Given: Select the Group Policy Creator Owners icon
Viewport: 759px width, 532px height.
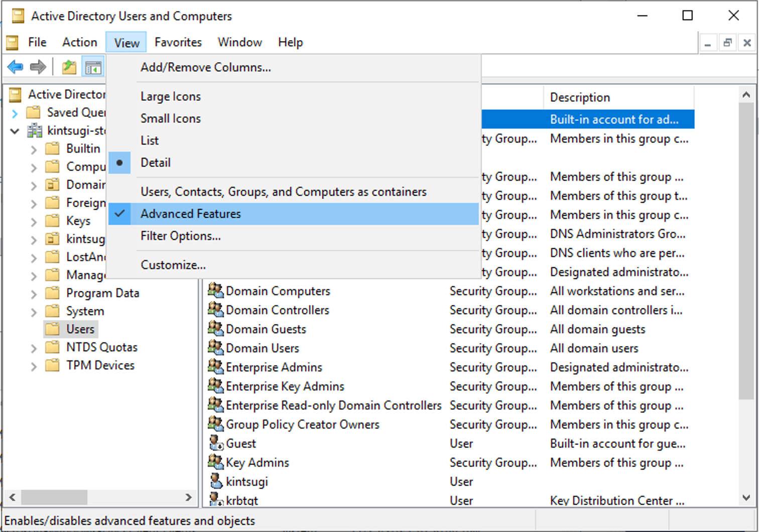Looking at the screenshot, I should click(x=216, y=424).
